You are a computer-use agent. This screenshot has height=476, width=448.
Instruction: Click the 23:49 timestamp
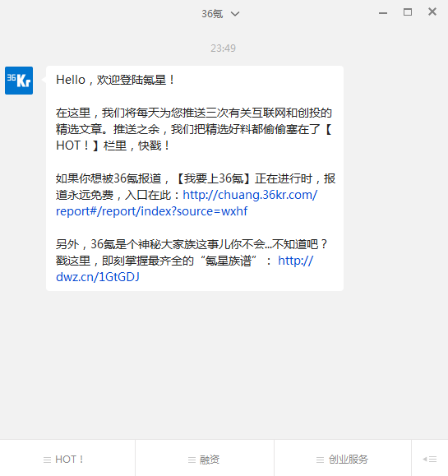[224, 49]
